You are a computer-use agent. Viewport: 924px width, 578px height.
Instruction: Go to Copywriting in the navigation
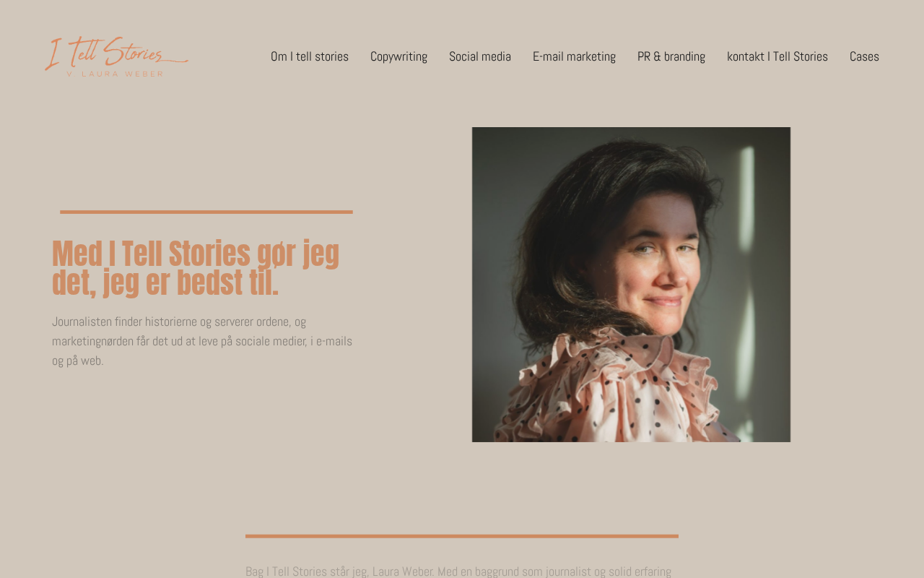point(398,56)
